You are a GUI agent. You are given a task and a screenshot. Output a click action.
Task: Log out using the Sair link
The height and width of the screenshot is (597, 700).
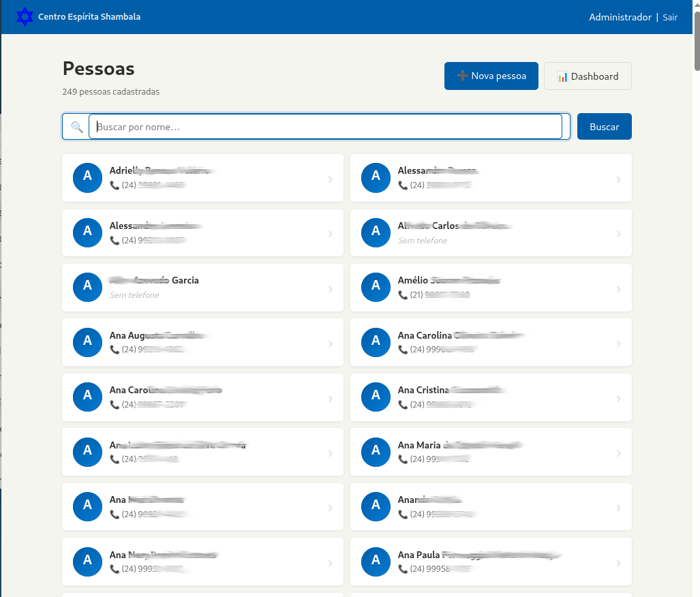[670, 17]
